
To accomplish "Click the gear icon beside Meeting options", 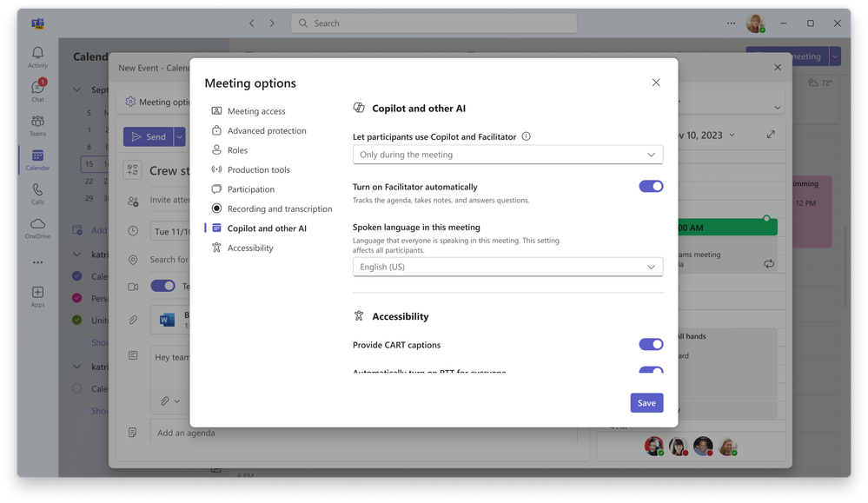I will pos(130,102).
